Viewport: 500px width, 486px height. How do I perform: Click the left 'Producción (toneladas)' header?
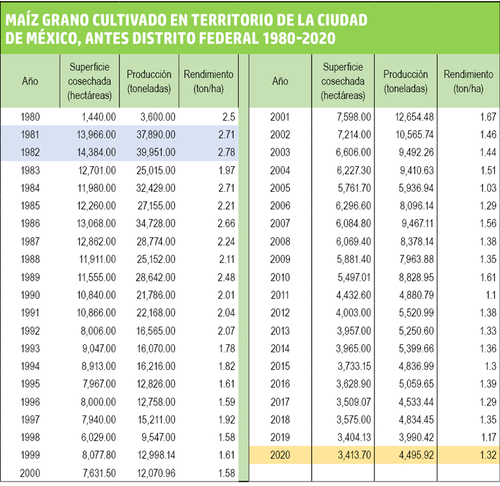(x=149, y=81)
